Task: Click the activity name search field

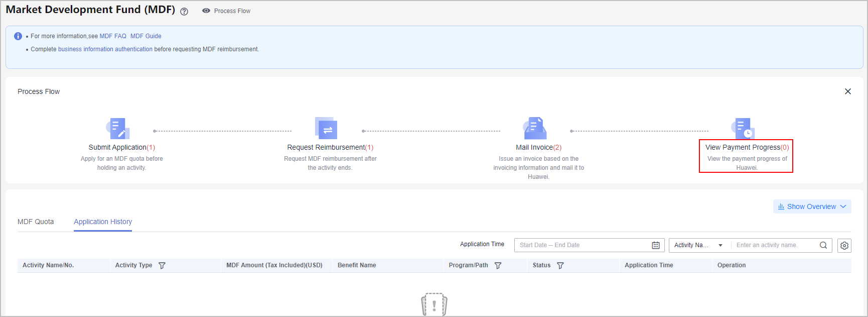Action: (775, 245)
